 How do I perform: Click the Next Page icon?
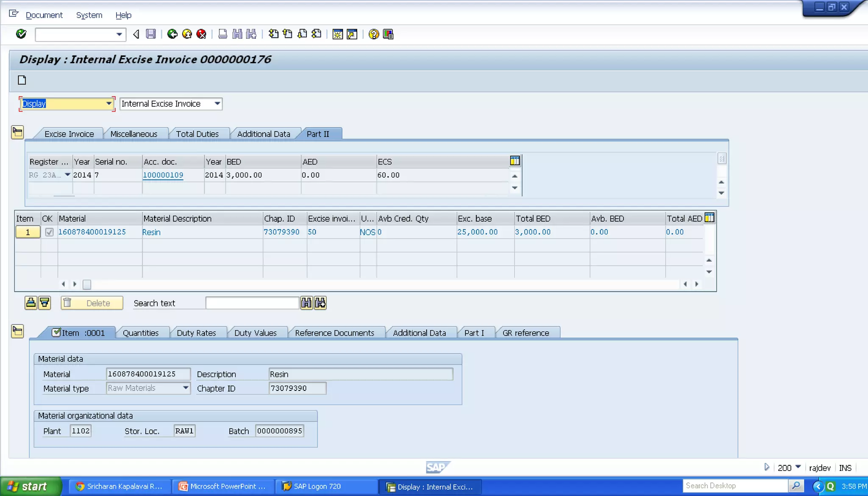[x=302, y=34]
